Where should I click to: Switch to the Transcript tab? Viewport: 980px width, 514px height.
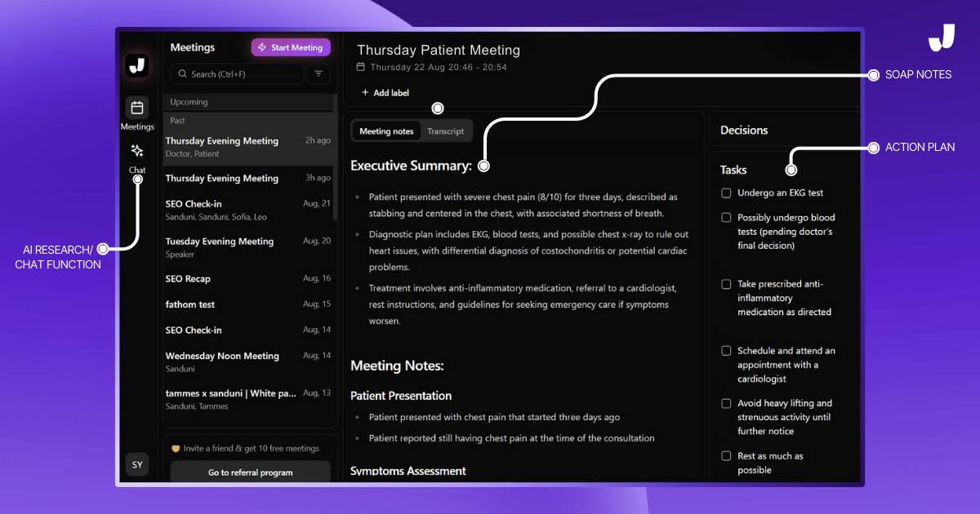coord(445,131)
